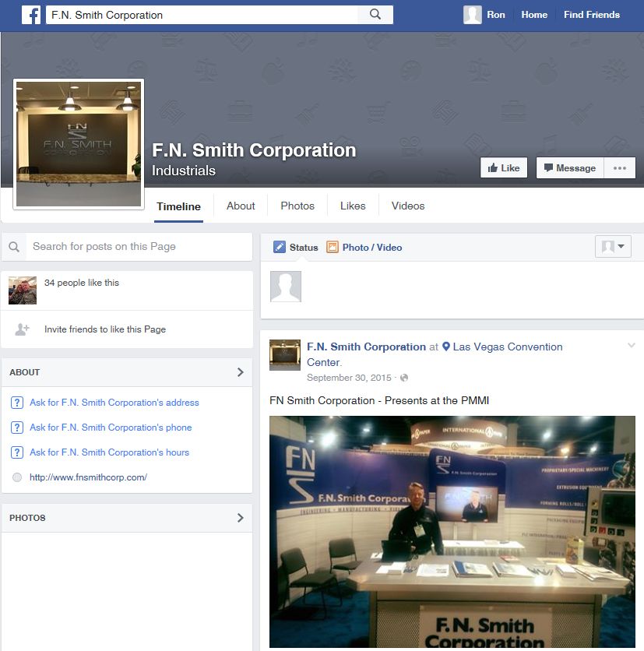The image size is (644, 651).
Task: Ask for F.N. Smith Corporation's hours
Action: [109, 452]
